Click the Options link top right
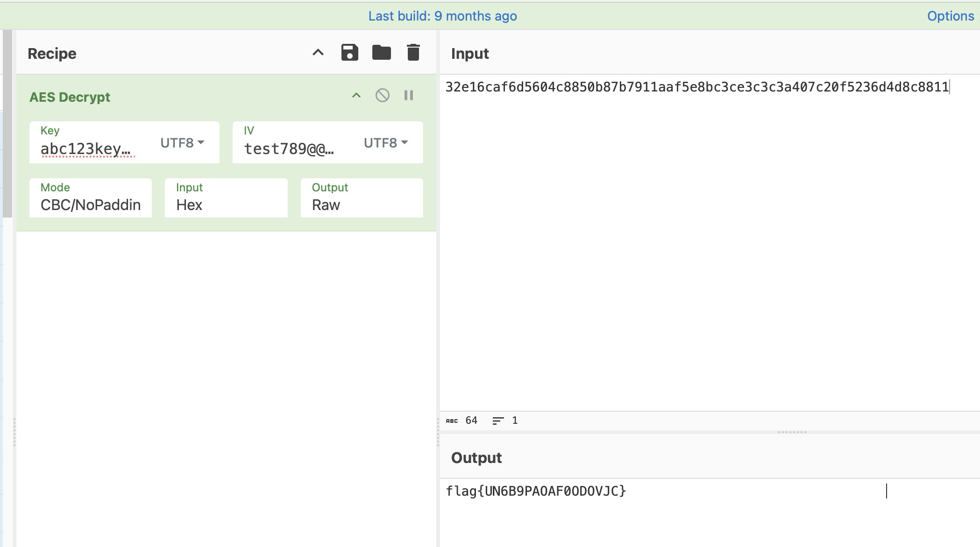The image size is (980, 547). (x=951, y=15)
